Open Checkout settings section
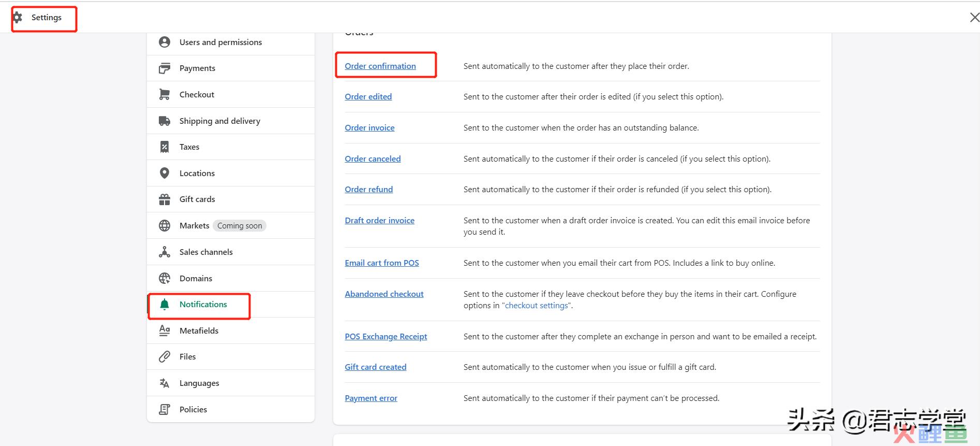Viewport: 980px width, 446px height. pos(231,94)
